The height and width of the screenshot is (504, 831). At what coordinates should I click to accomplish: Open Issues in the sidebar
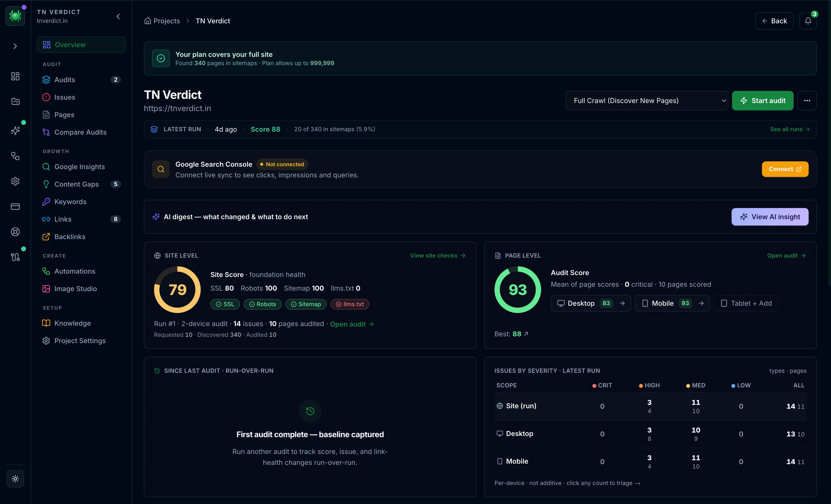click(x=81, y=97)
